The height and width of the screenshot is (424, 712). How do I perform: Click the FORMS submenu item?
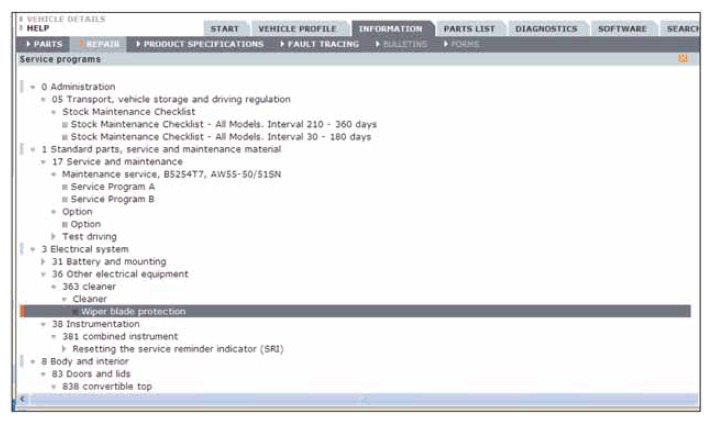click(x=461, y=44)
